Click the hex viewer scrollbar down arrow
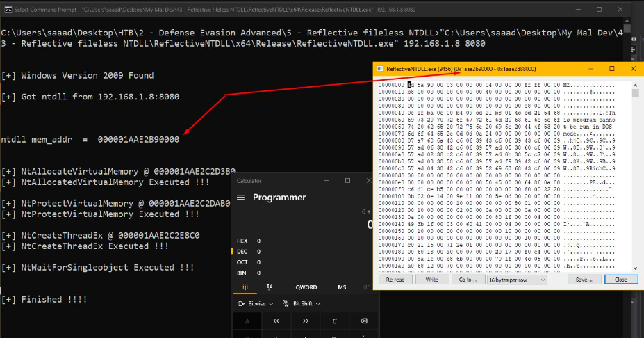The height and width of the screenshot is (338, 644). click(x=636, y=268)
